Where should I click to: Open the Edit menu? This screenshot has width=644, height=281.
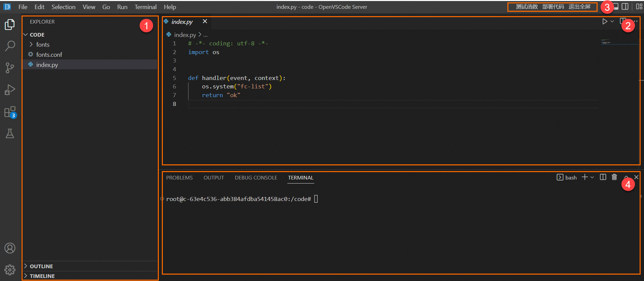(x=39, y=7)
